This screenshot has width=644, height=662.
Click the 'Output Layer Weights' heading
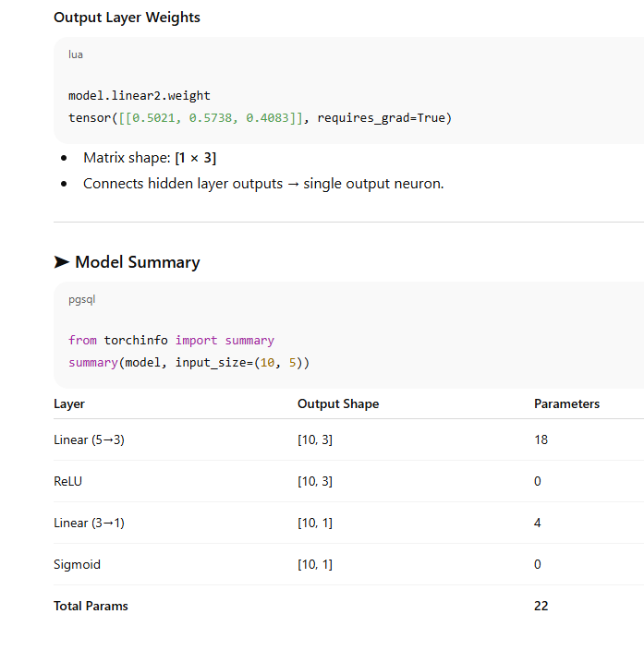pyautogui.click(x=127, y=18)
